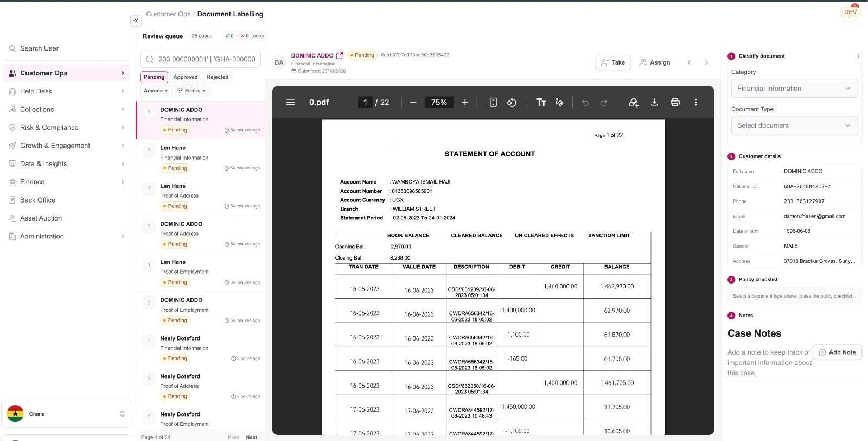Go to the next case arrow

pos(706,62)
